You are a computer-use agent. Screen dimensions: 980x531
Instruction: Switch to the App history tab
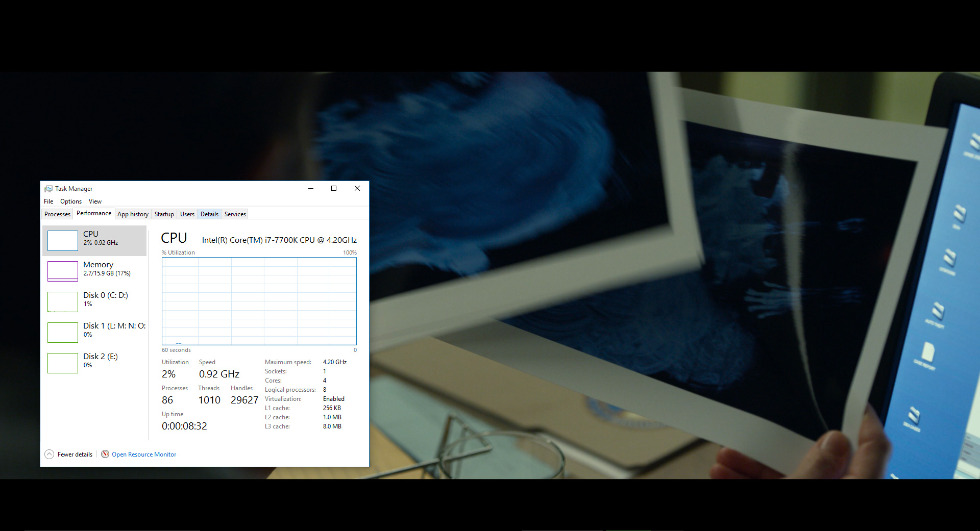tap(133, 214)
